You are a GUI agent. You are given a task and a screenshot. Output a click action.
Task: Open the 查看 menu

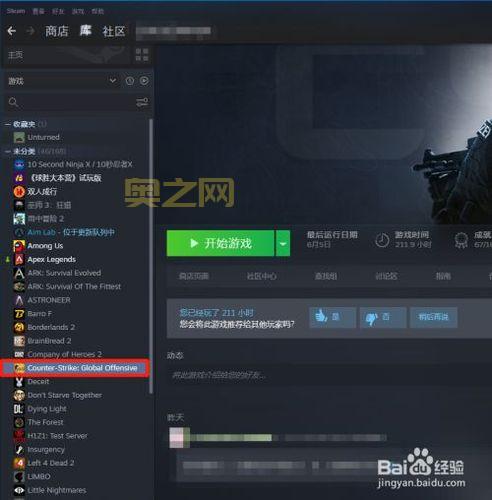pyautogui.click(x=38, y=11)
